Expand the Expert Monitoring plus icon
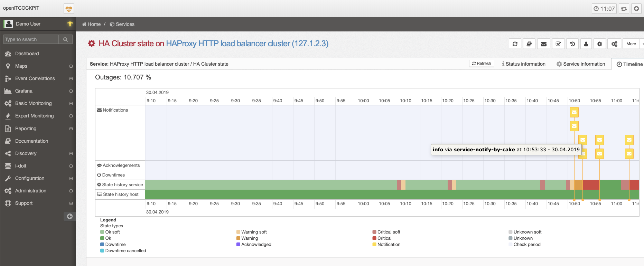 pos(71,116)
